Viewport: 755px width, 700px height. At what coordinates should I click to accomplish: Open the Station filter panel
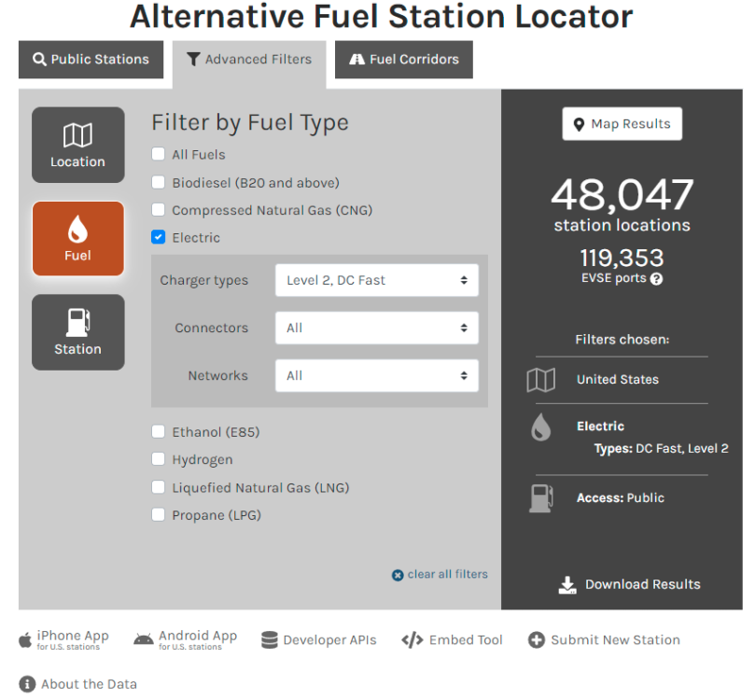tap(77, 332)
